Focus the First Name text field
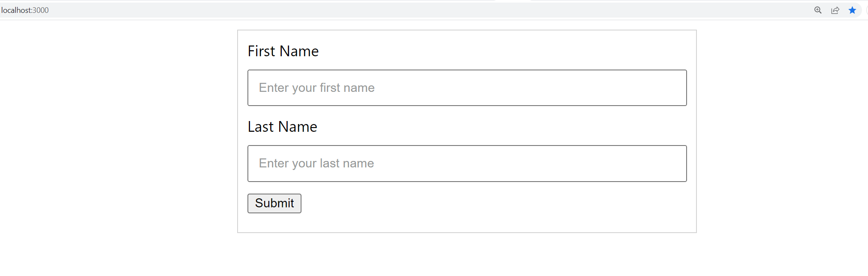Image resolution: width=868 pixels, height=276 pixels. (467, 88)
